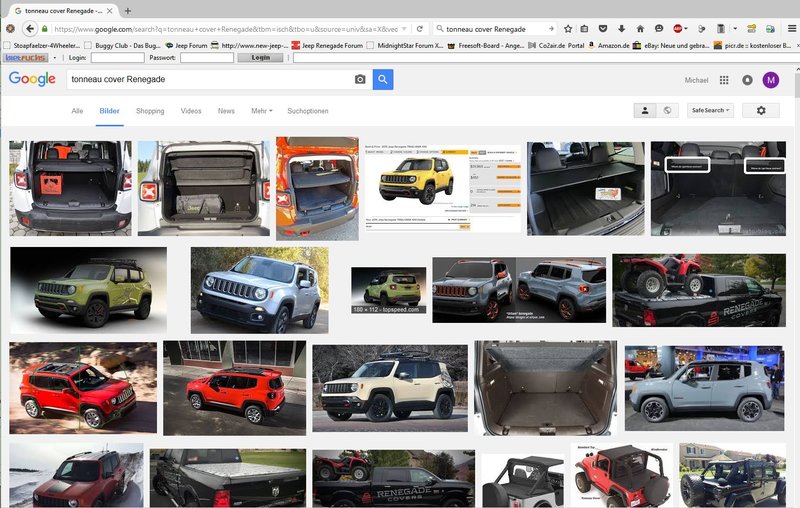Click the browser back arrow button
This screenshot has height=508, width=800.
[x=30, y=29]
